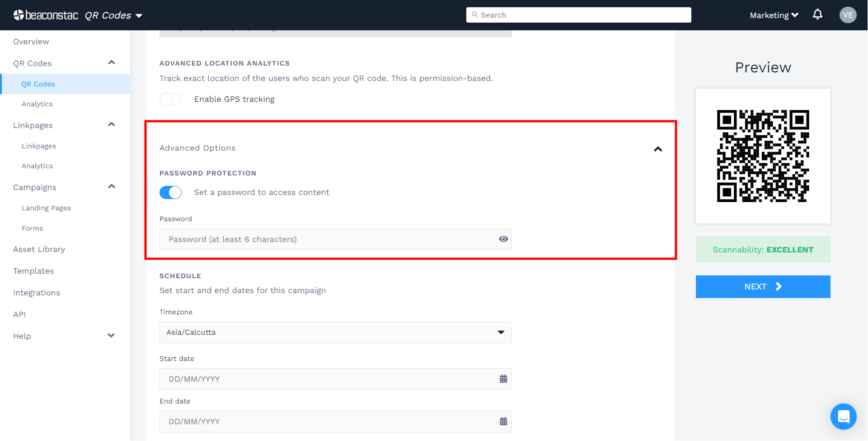This screenshot has height=441, width=868.
Task: Open the Timezone dropdown
Action: [x=335, y=332]
